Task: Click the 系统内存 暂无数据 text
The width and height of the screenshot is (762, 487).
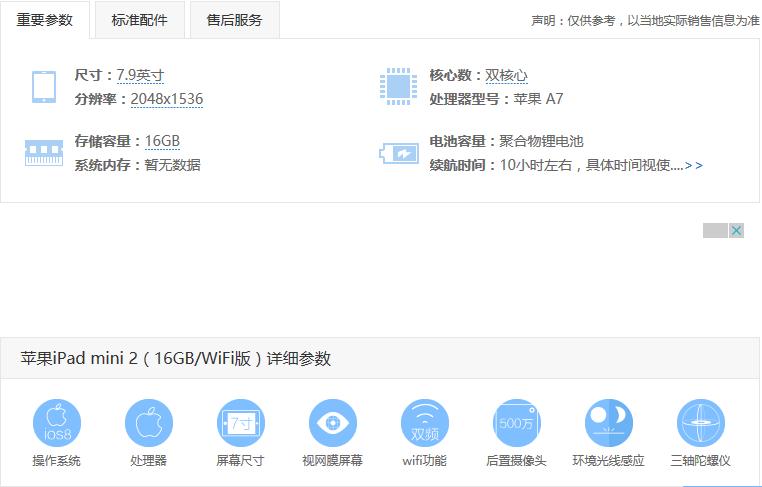Action: pos(138,165)
